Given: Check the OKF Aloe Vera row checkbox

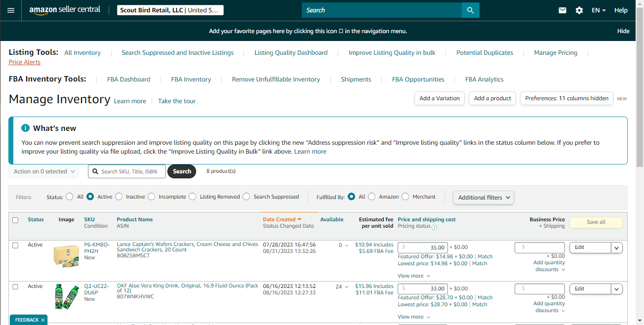Looking at the screenshot, I should click(x=15, y=286).
